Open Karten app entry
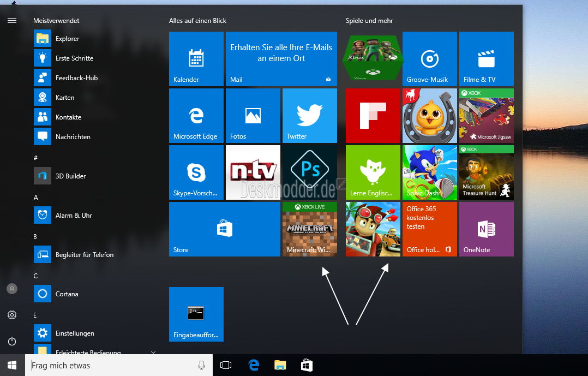 click(x=94, y=98)
